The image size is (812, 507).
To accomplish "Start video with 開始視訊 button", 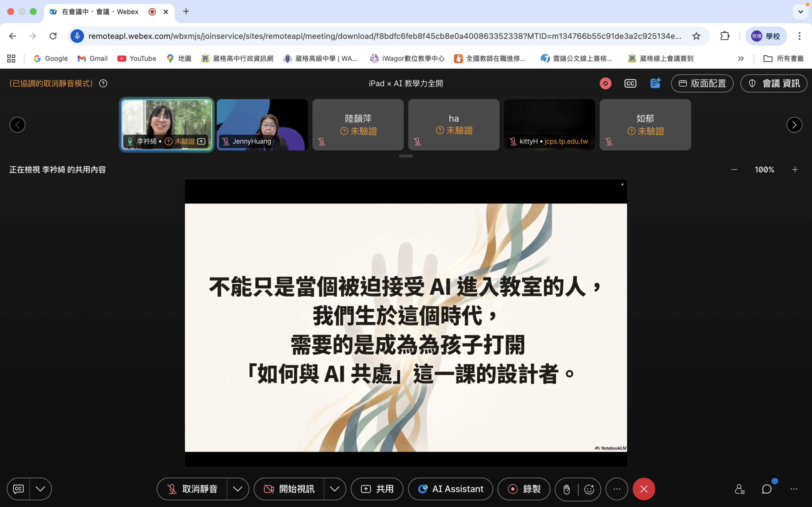I will (x=289, y=489).
